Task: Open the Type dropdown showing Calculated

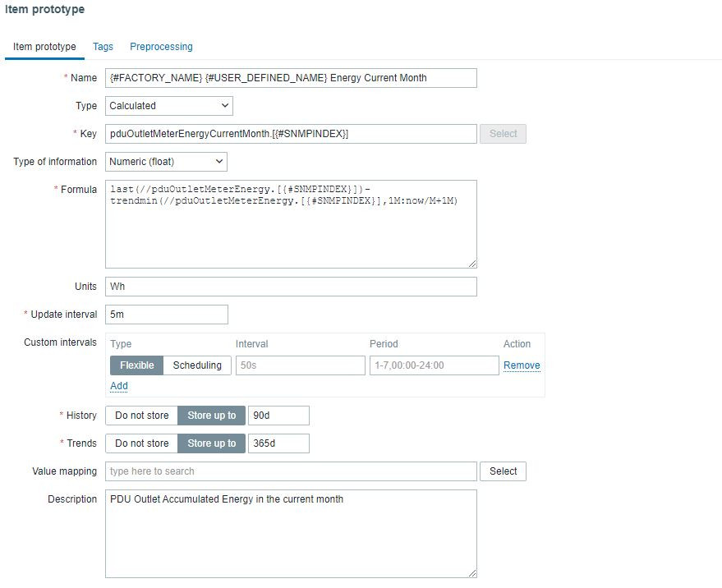Action: pyautogui.click(x=169, y=106)
